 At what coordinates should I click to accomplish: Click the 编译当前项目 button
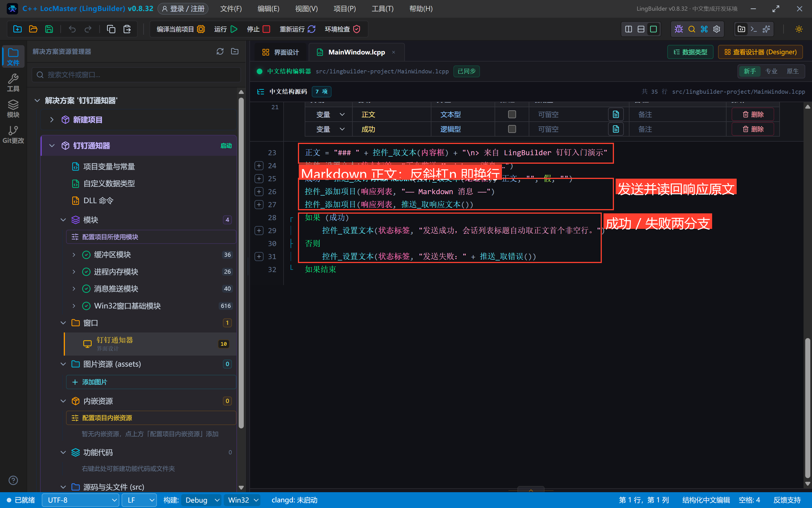pyautogui.click(x=181, y=29)
